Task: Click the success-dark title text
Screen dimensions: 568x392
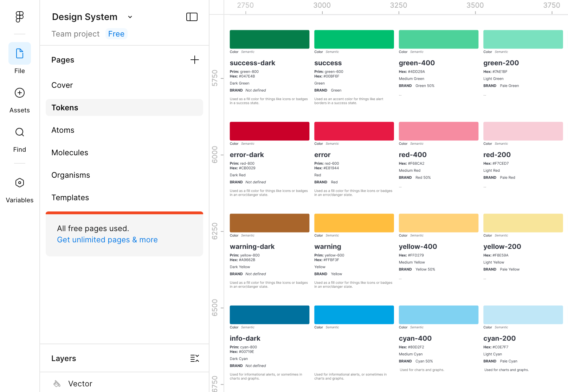Action: pos(252,63)
